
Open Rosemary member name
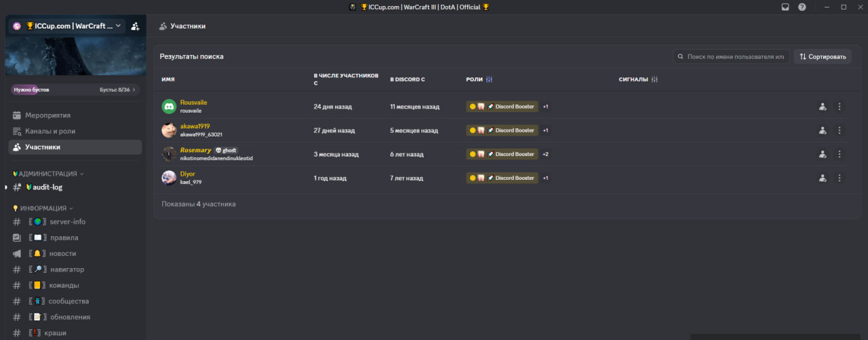click(x=195, y=150)
